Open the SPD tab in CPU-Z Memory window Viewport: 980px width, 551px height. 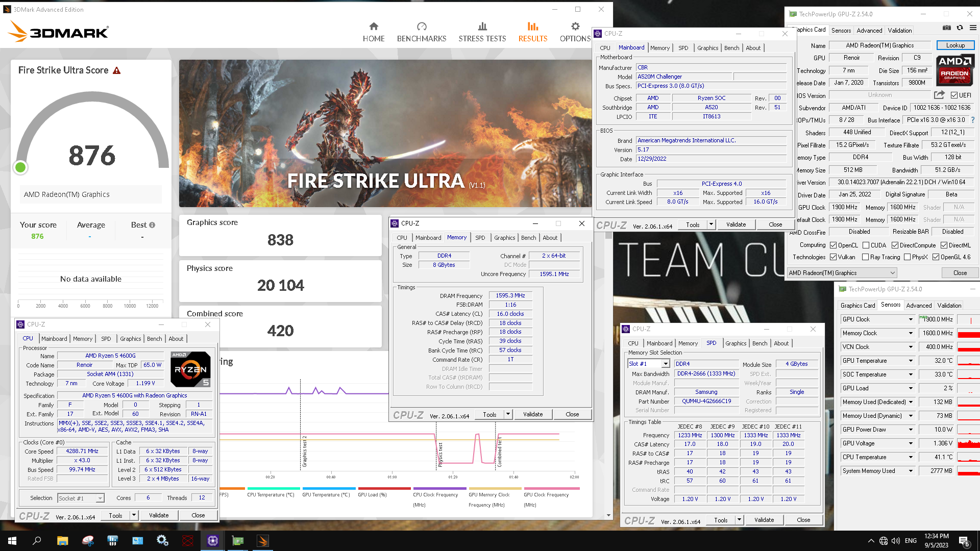pyautogui.click(x=480, y=238)
